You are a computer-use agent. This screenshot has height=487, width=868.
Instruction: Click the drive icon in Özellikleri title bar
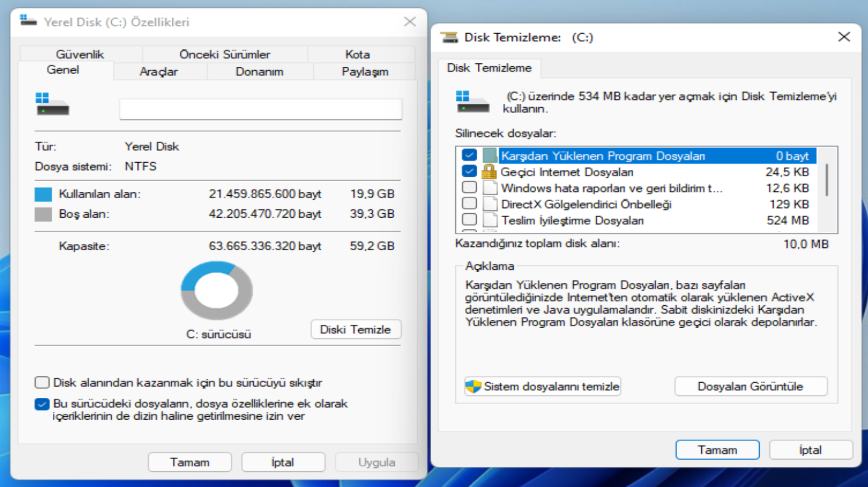click(x=28, y=21)
